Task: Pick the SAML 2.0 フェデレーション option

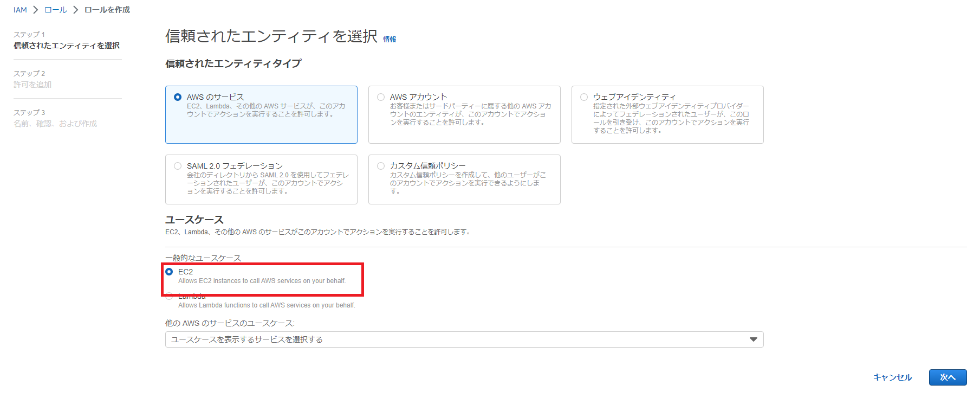Action: click(x=178, y=166)
